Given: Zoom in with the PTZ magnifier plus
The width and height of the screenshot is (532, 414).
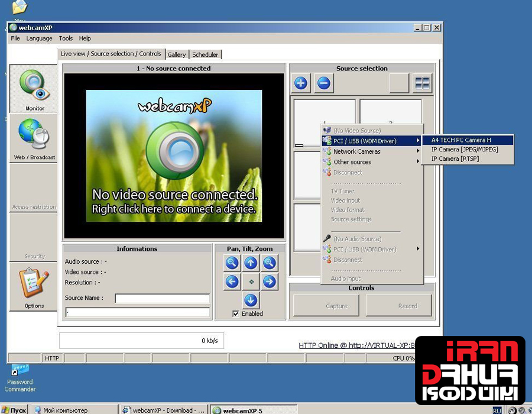Looking at the screenshot, I should 270,263.
